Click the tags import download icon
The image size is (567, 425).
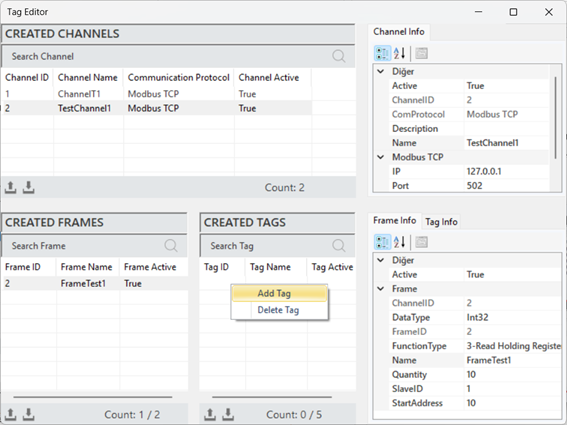[x=228, y=414]
